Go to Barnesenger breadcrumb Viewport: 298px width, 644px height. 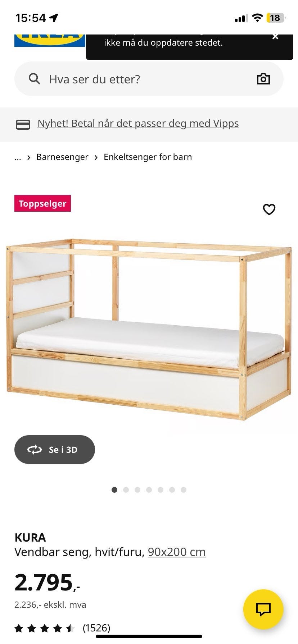[x=62, y=157]
